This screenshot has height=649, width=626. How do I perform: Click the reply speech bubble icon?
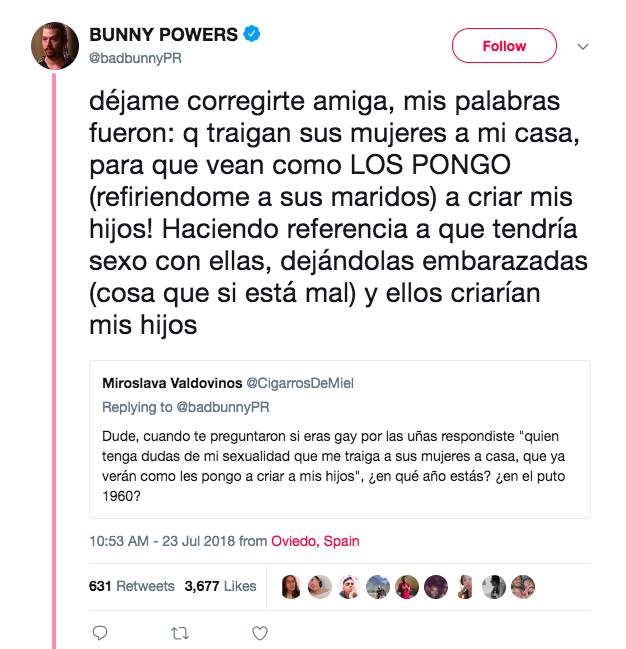coord(99,632)
